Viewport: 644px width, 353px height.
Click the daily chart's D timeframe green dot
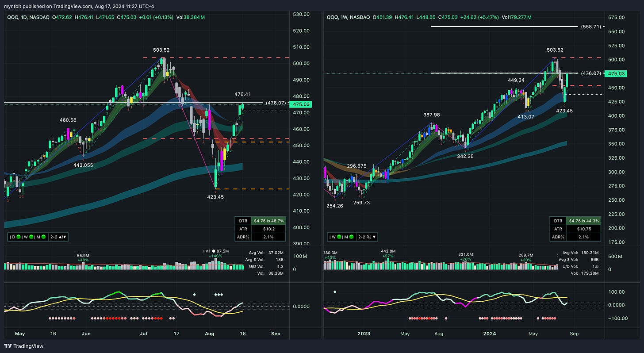tap(19, 237)
